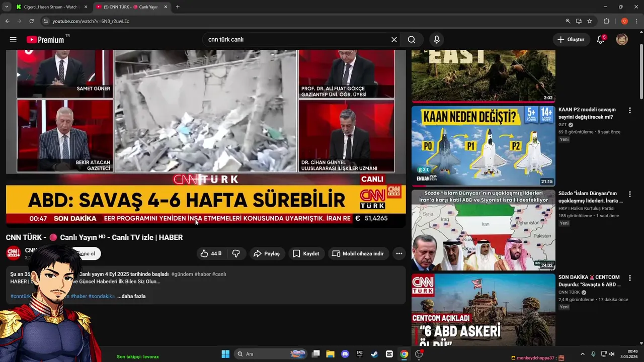This screenshot has height=362, width=644.
Task: Start voice search with microphone
Action: [x=436, y=40]
